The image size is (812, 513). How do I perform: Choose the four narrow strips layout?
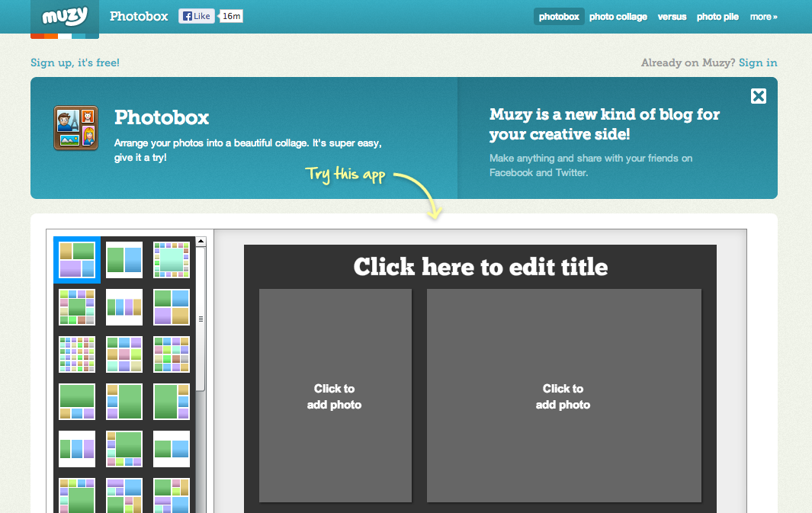click(124, 307)
